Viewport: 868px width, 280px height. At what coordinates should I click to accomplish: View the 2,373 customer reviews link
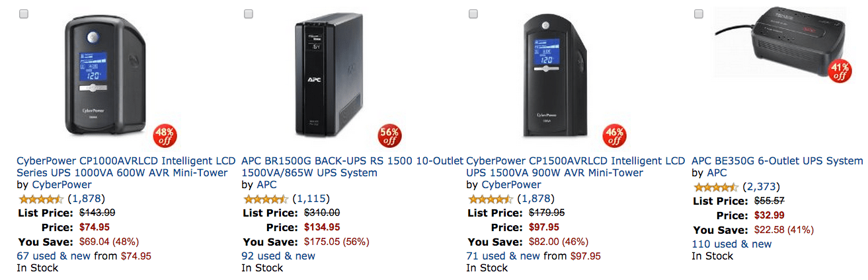click(762, 187)
